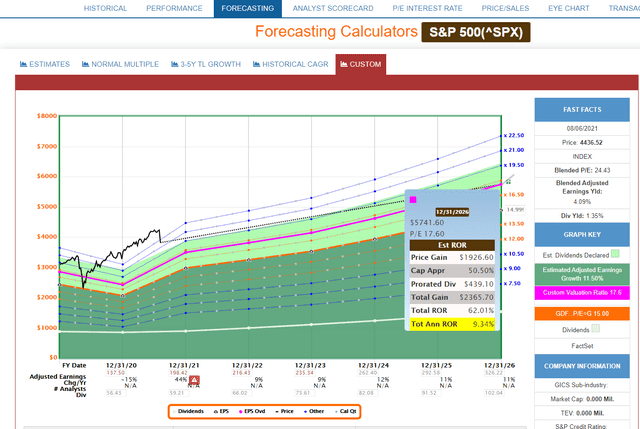Switch to the NORMAL MULTIPLE calculator

point(120,64)
